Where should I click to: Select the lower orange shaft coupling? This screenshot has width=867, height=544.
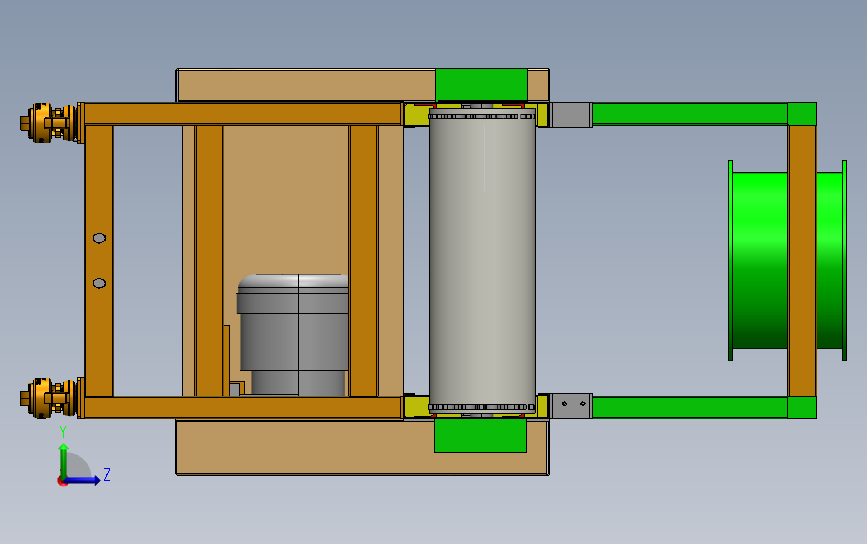pos(49,398)
